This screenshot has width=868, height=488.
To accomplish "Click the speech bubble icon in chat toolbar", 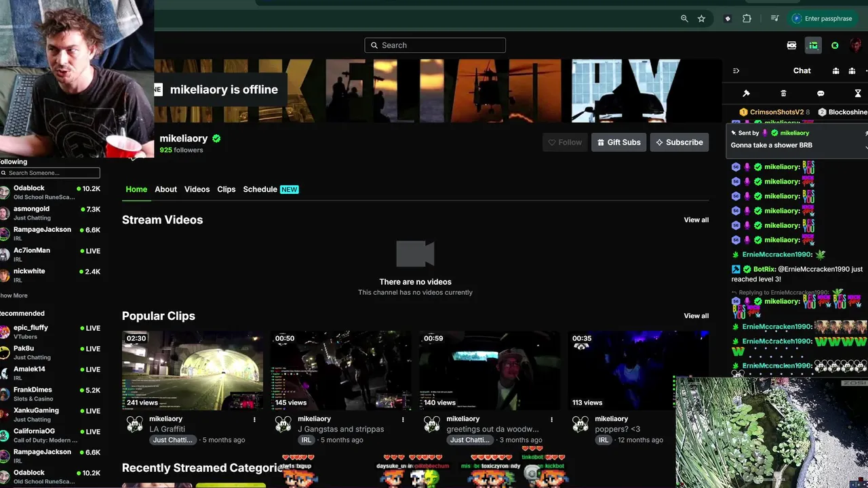I will coord(821,94).
